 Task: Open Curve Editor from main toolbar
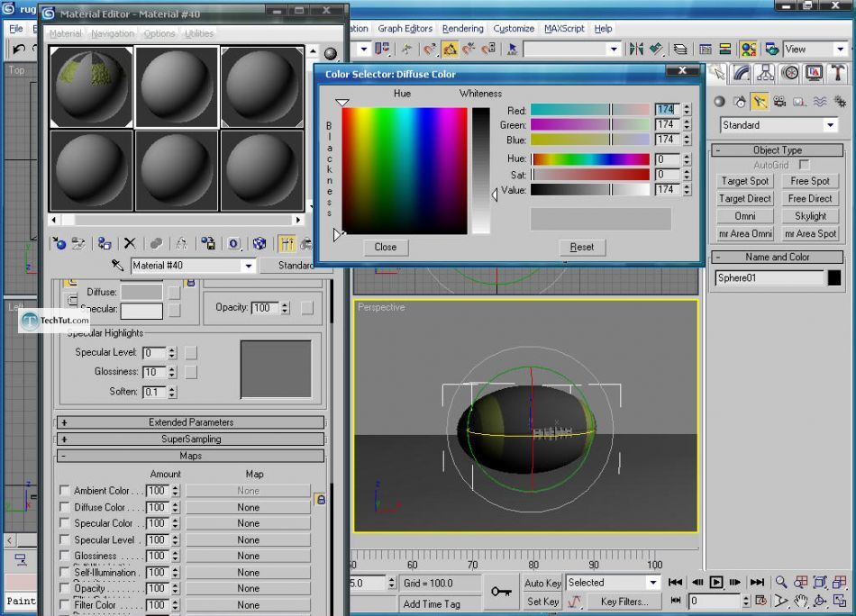click(706, 50)
